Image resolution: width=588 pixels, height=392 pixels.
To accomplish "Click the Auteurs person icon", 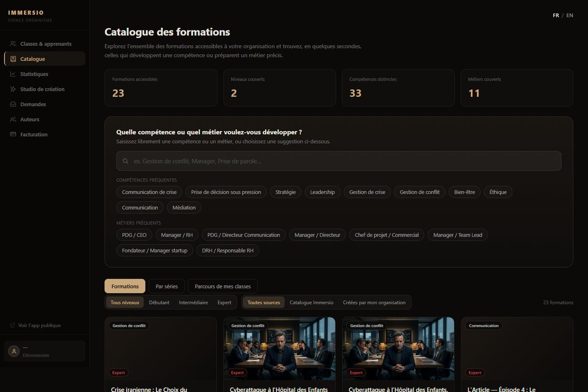I will click(13, 119).
